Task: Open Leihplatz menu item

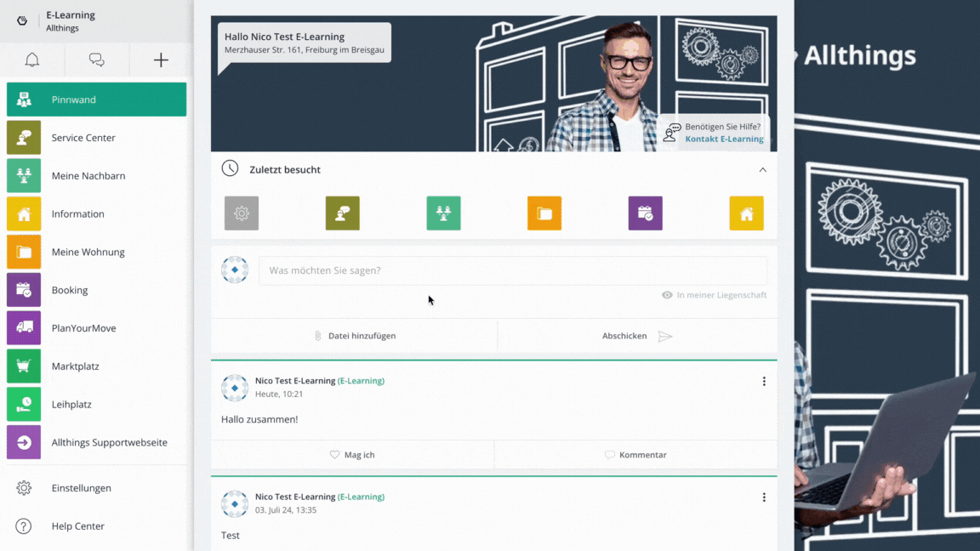Action: point(96,404)
